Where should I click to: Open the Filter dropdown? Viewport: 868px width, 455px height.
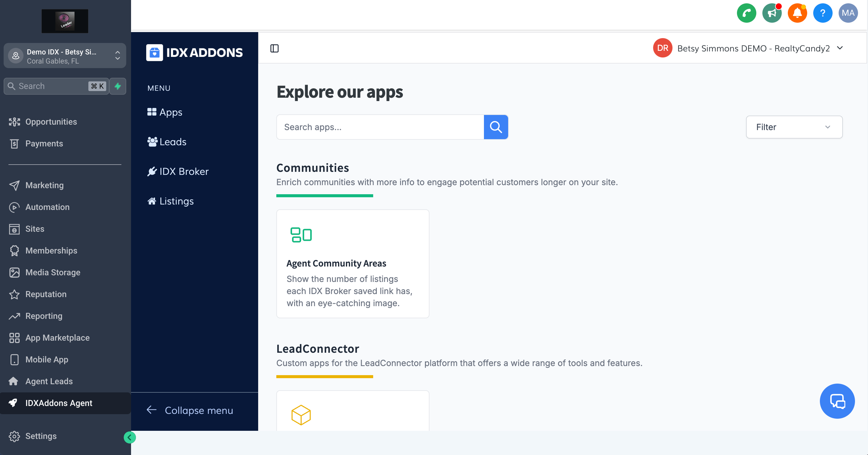coord(794,127)
